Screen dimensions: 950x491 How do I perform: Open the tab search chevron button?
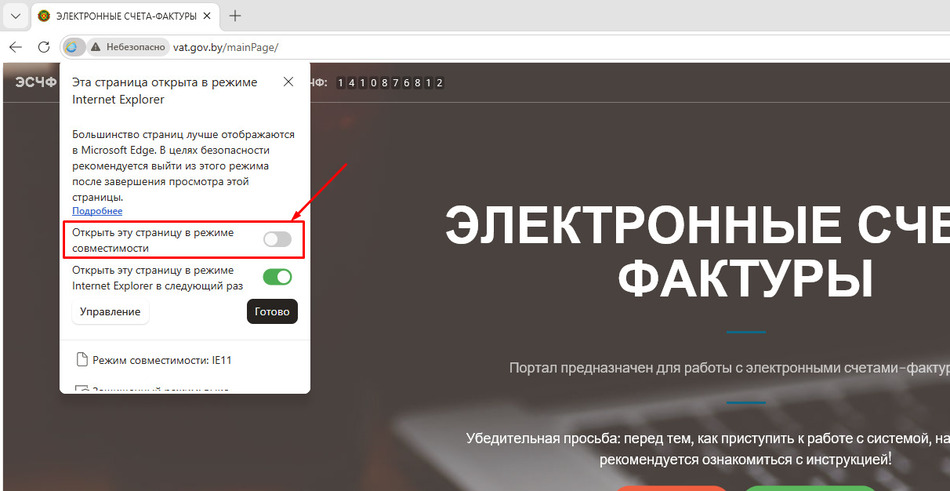[16, 16]
